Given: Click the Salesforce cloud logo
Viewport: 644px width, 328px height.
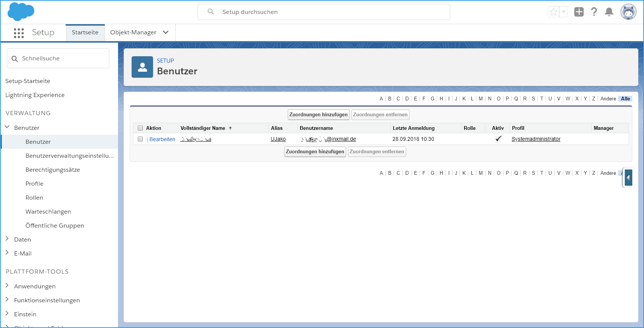Looking at the screenshot, I should pos(21,12).
